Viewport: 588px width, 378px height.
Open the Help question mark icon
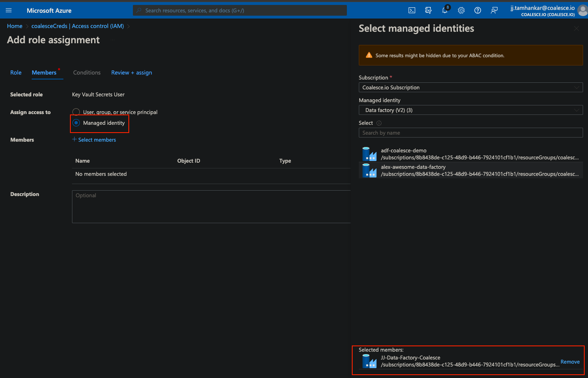(478, 10)
